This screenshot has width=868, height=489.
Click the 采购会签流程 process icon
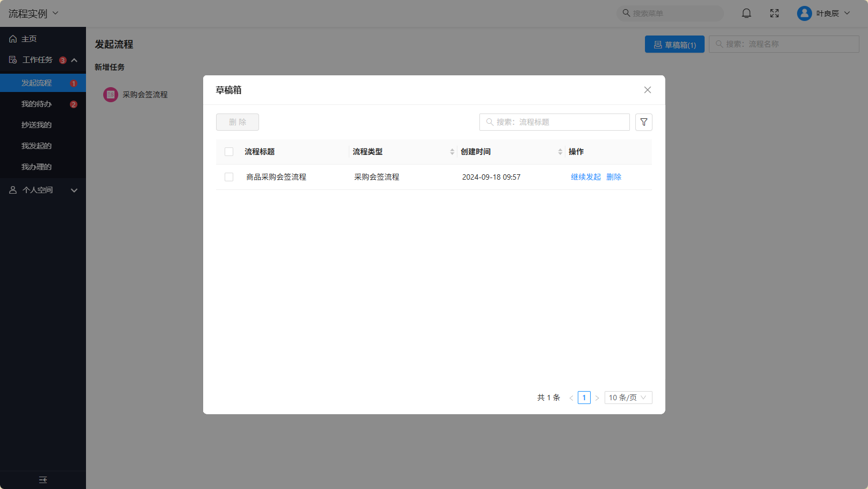(x=111, y=95)
